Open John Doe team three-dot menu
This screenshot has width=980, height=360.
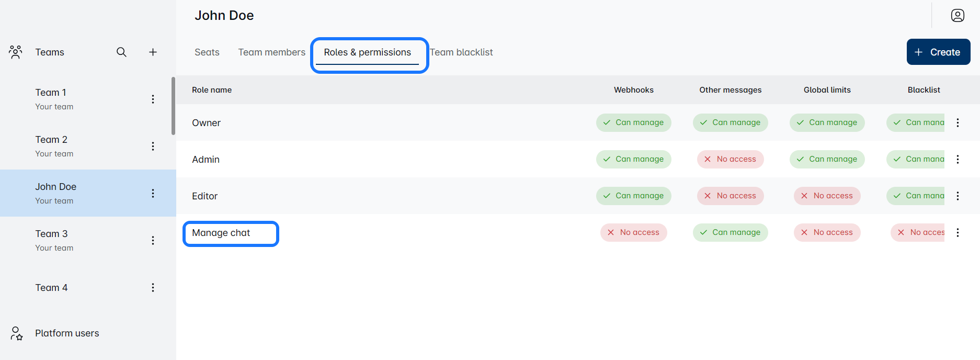153,193
